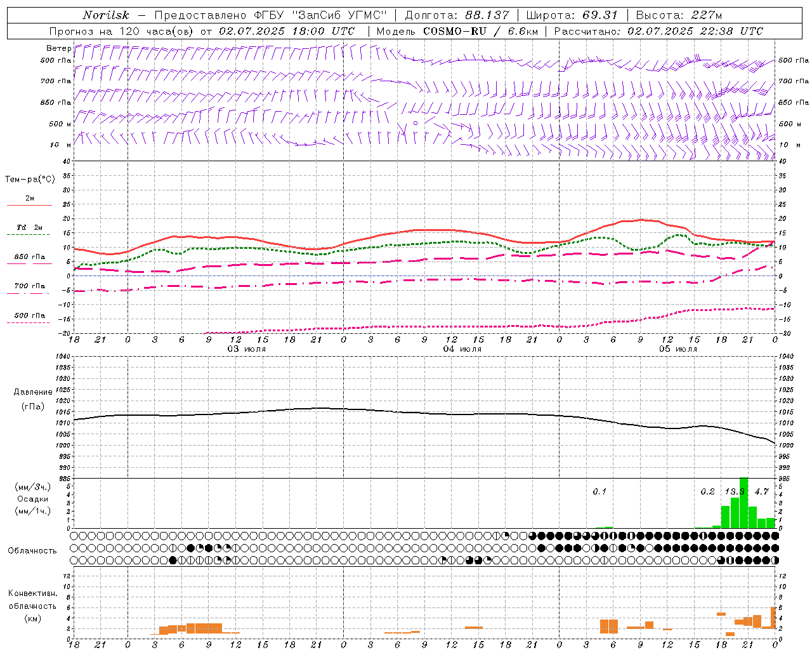
Task: Click the tallest green precipitation bar
Action: [743, 503]
